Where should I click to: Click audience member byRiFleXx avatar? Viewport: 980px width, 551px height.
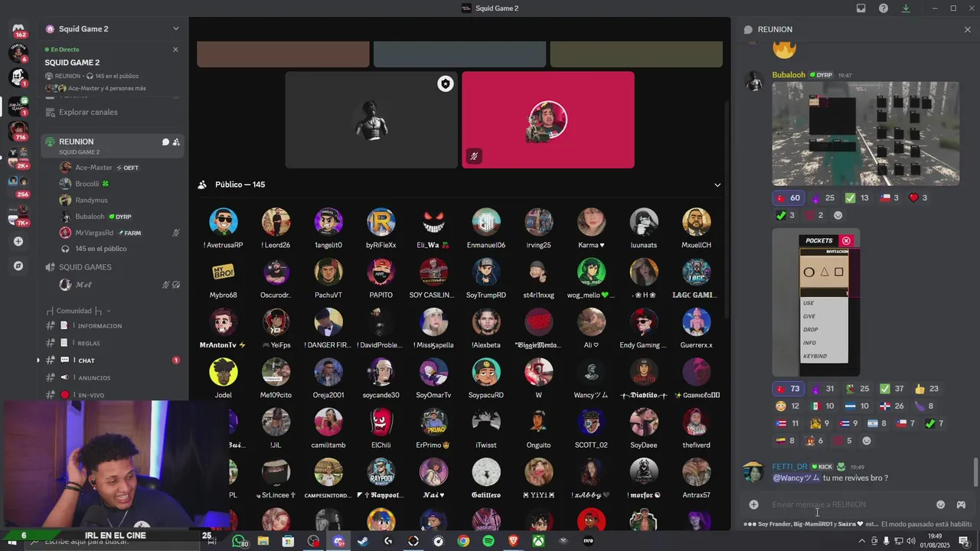click(x=381, y=222)
